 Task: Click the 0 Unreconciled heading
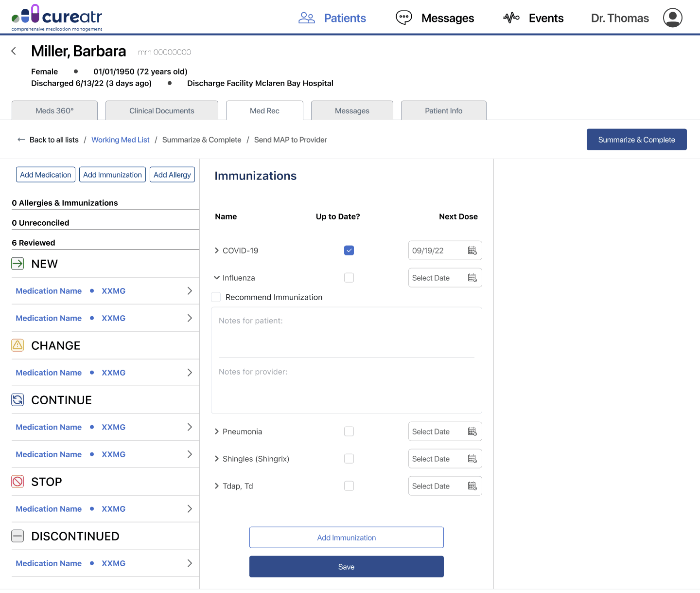coord(40,223)
